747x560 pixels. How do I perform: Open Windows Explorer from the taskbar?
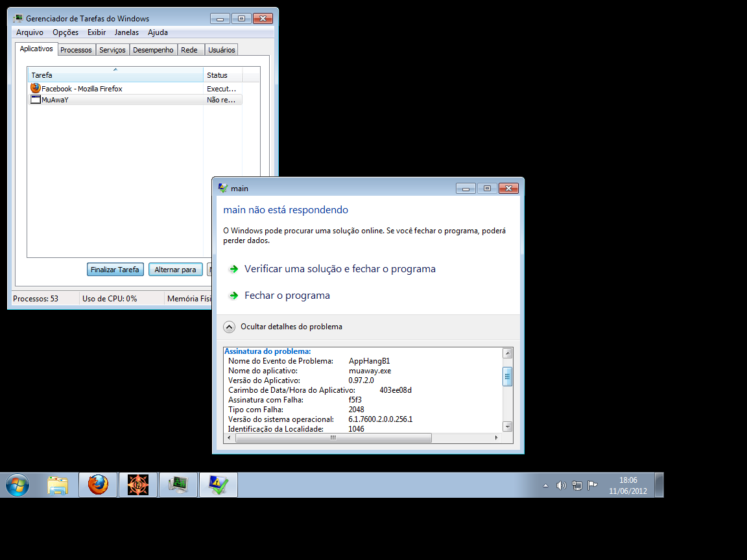[58, 485]
